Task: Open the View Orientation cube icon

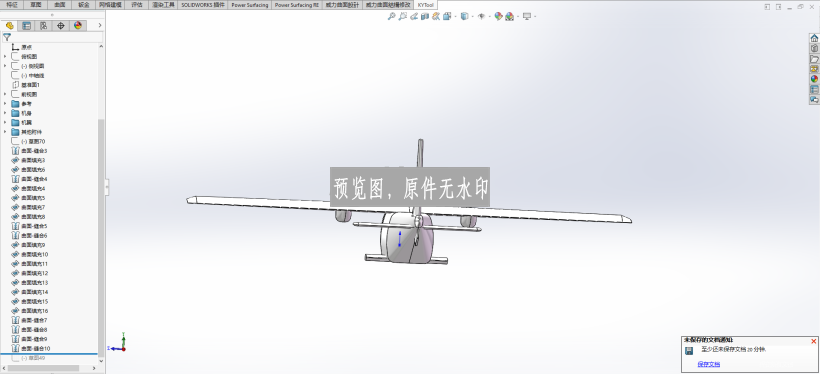Action: pyautogui.click(x=447, y=16)
